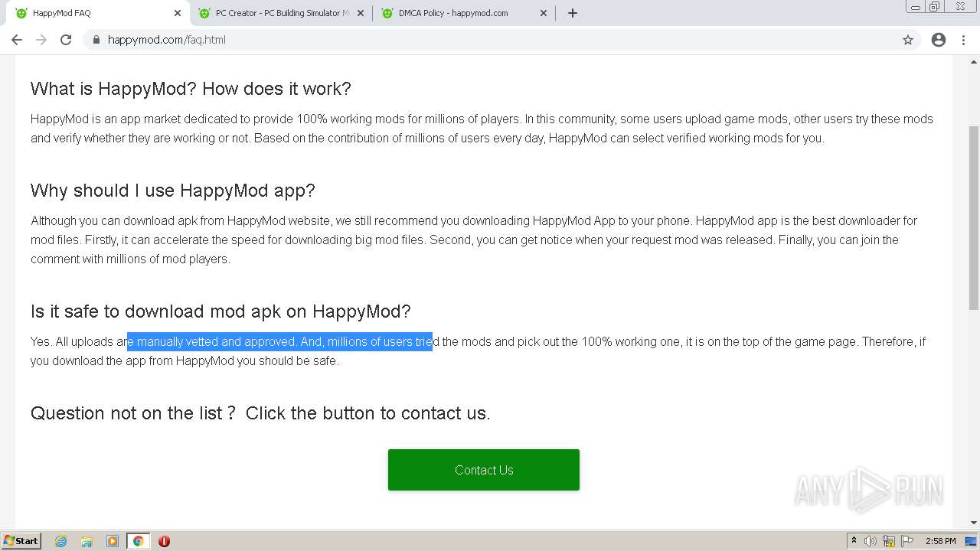Click heading "Why should I use HappyMod app?"
Viewport: 980px width, 551px height.
(173, 191)
